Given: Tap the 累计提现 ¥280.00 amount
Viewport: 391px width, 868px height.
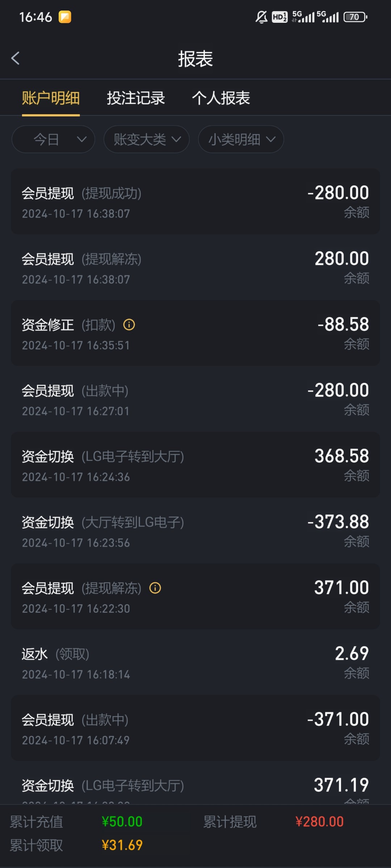Looking at the screenshot, I should [x=319, y=822].
